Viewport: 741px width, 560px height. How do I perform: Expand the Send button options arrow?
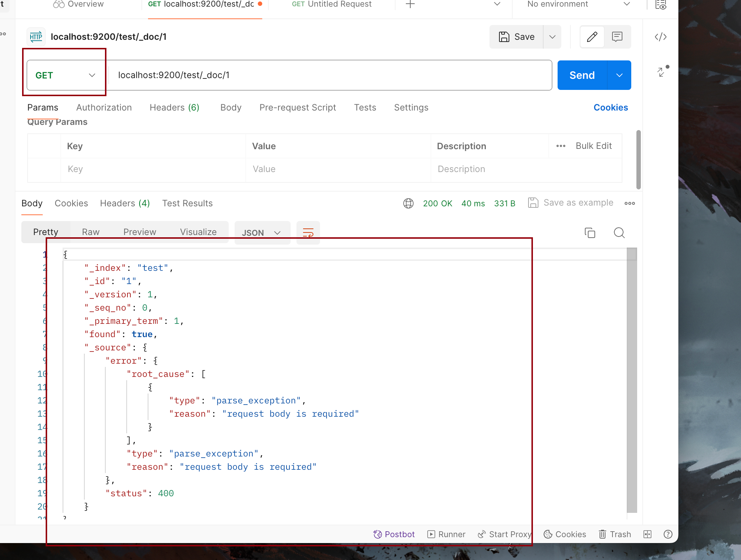[x=619, y=75]
